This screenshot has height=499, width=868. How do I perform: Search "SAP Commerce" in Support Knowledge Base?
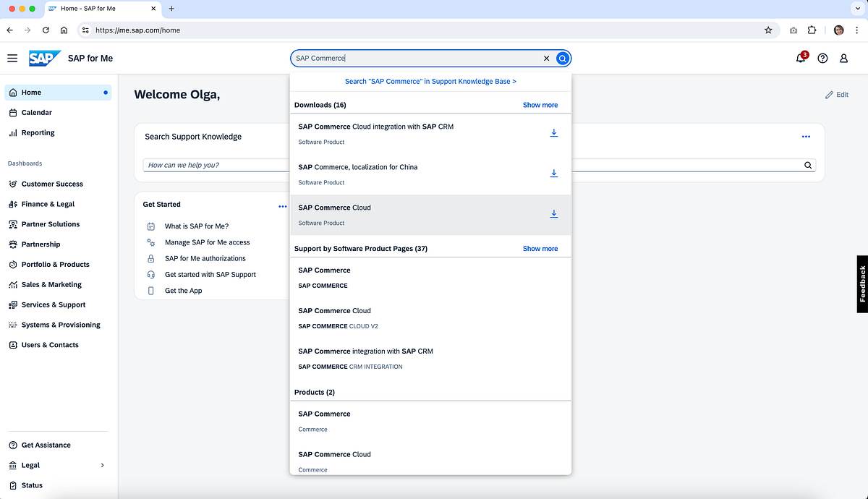[430, 81]
